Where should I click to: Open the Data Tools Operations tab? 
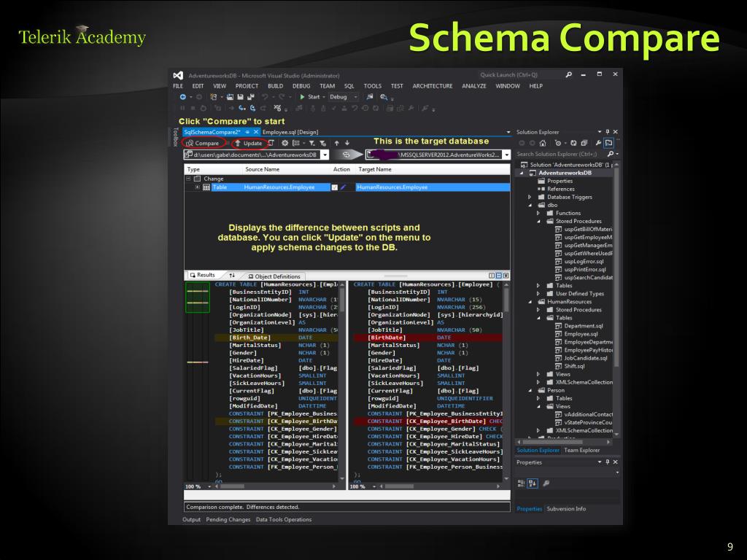[284, 519]
